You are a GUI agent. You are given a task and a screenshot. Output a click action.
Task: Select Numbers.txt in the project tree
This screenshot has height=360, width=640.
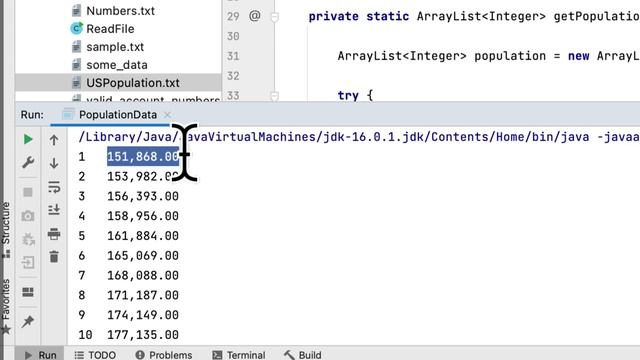point(120,11)
